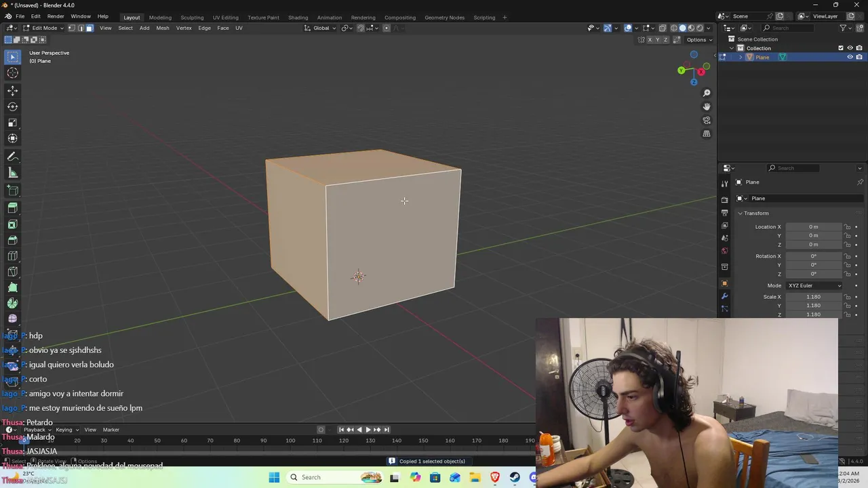Hide the Collection via eye icon
Image resolution: width=868 pixels, height=488 pixels.
point(850,48)
